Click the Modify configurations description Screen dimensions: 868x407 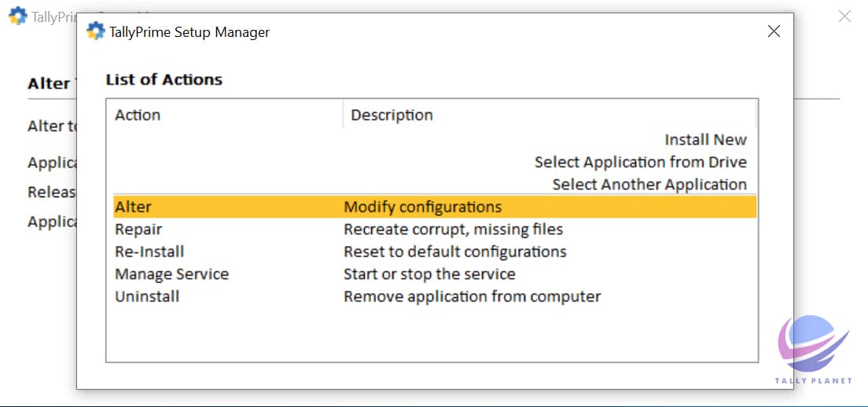point(422,207)
